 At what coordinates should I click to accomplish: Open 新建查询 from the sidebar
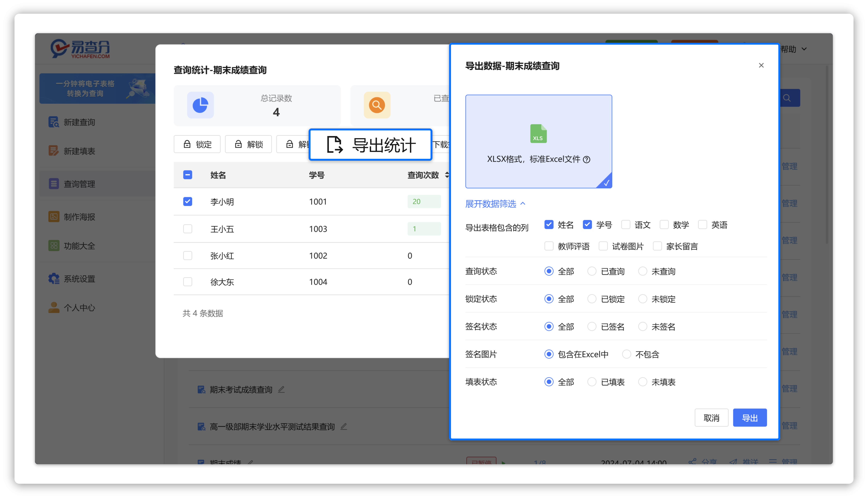click(x=79, y=122)
